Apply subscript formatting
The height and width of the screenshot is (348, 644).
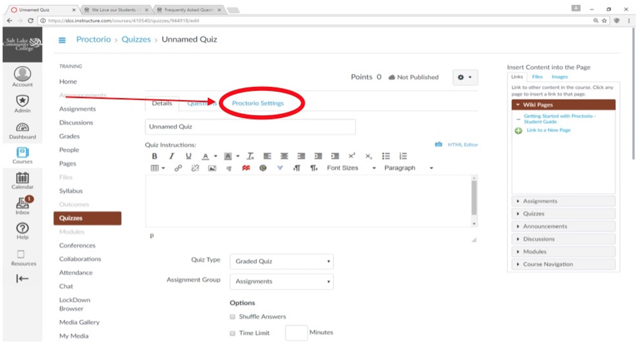(369, 157)
